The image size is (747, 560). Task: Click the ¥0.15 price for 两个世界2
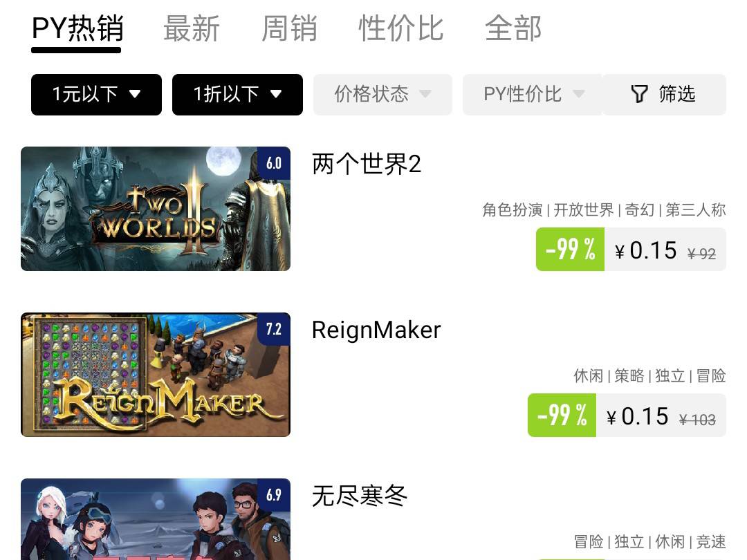646,250
